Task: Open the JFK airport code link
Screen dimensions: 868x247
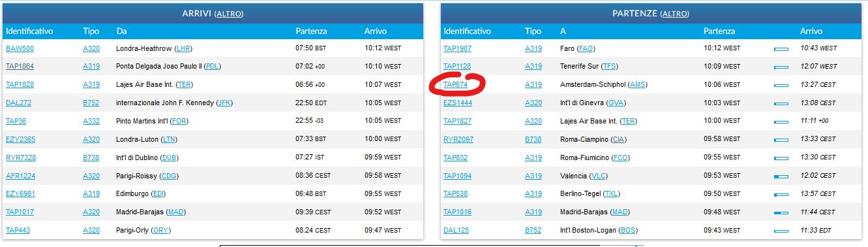Action: coord(224,103)
